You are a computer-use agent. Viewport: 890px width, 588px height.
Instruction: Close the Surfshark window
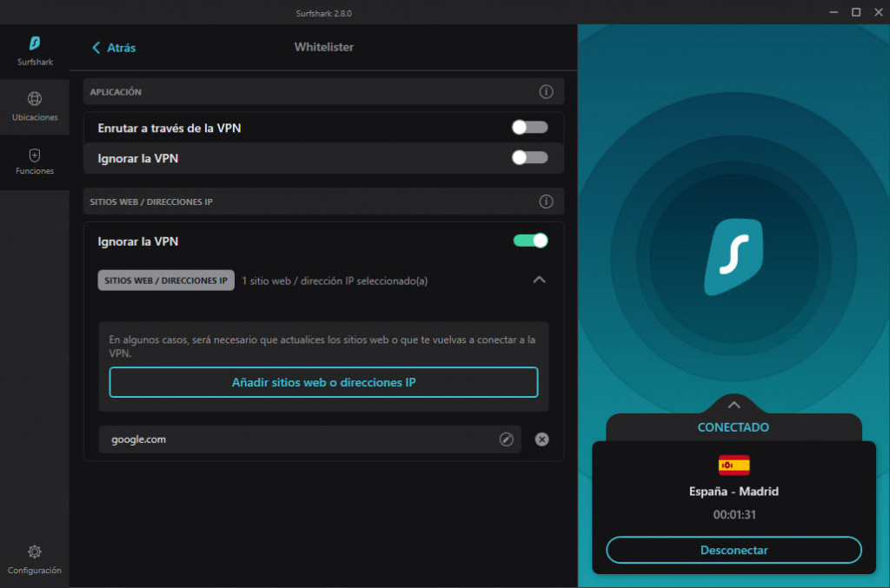point(878,12)
